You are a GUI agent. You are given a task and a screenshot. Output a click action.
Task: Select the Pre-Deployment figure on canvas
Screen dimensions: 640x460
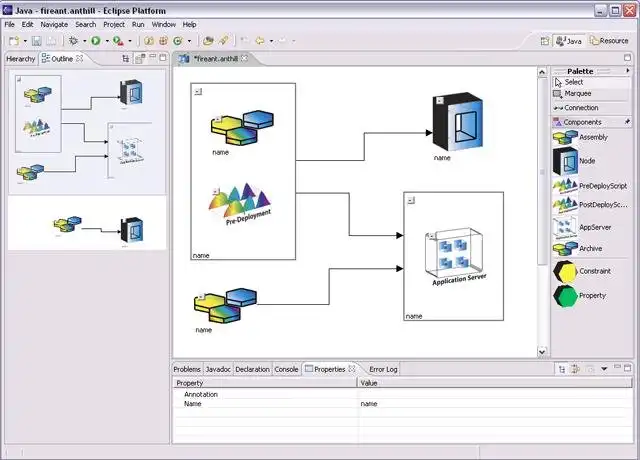[240, 204]
